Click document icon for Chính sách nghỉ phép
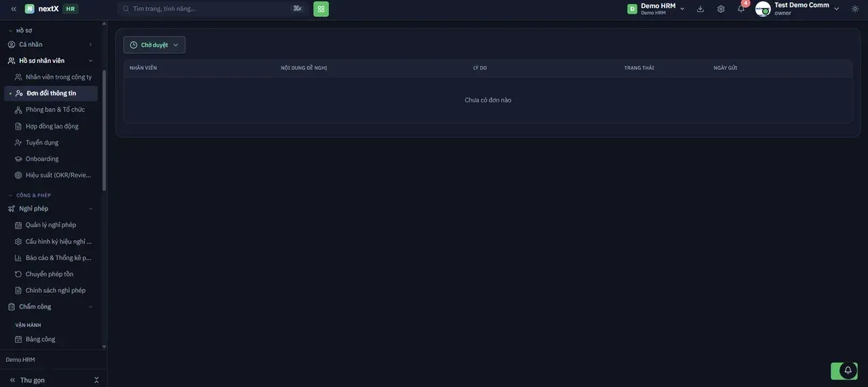This screenshot has width=868, height=387. coord(18,290)
